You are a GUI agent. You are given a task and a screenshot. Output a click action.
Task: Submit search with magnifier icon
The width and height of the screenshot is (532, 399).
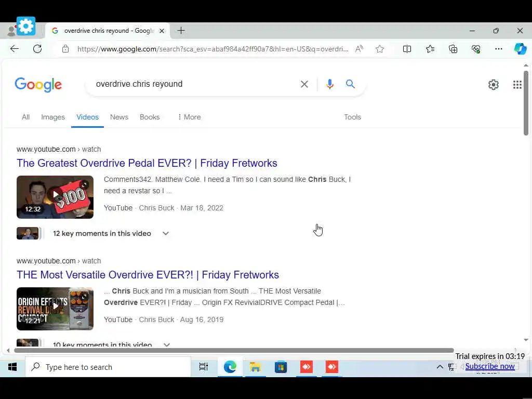click(x=350, y=84)
